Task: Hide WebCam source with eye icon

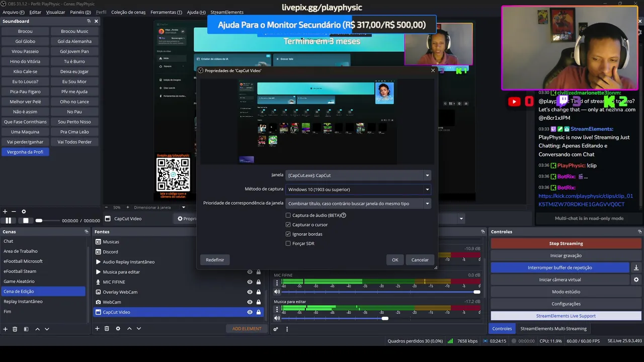Action: 250,302
